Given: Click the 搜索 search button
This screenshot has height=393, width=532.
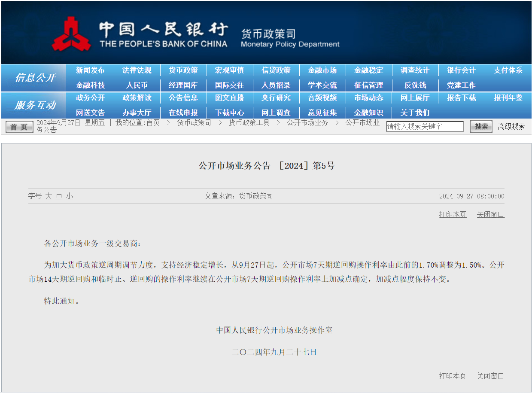Looking at the screenshot, I should [x=481, y=126].
